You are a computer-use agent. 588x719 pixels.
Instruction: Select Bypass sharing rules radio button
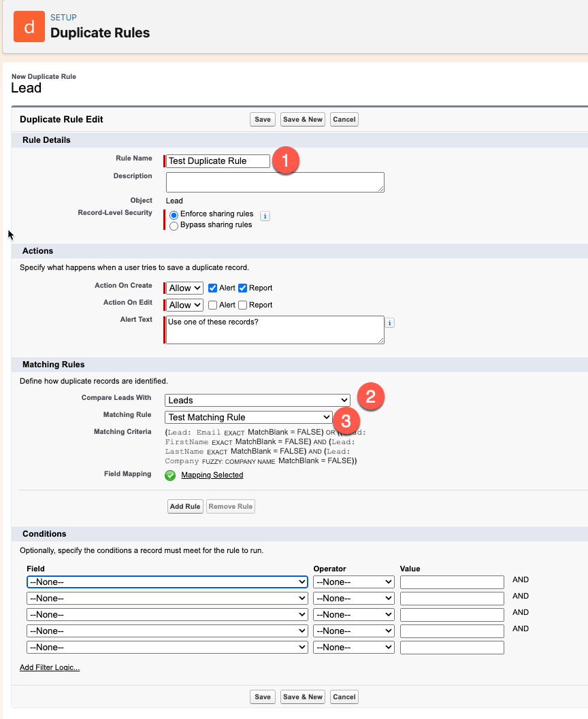tap(174, 226)
